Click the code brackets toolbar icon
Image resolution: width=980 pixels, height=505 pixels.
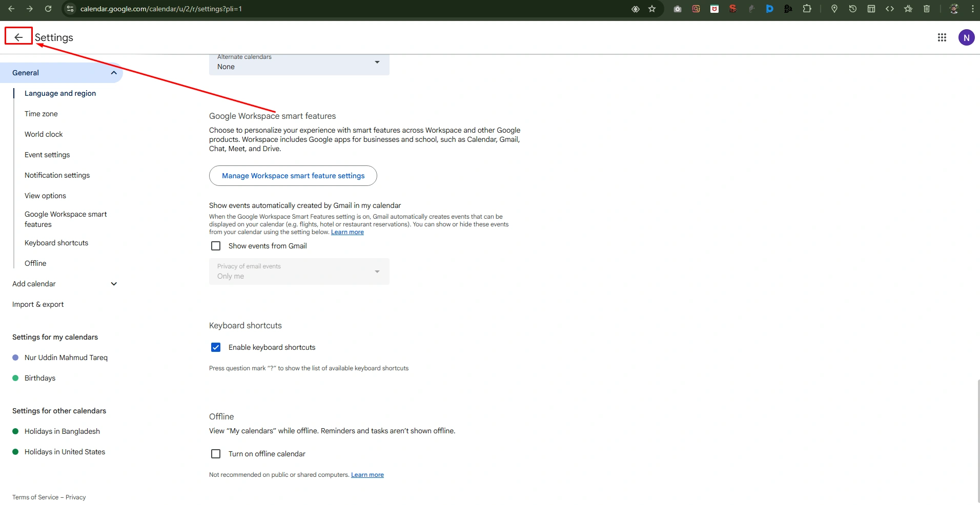point(890,9)
